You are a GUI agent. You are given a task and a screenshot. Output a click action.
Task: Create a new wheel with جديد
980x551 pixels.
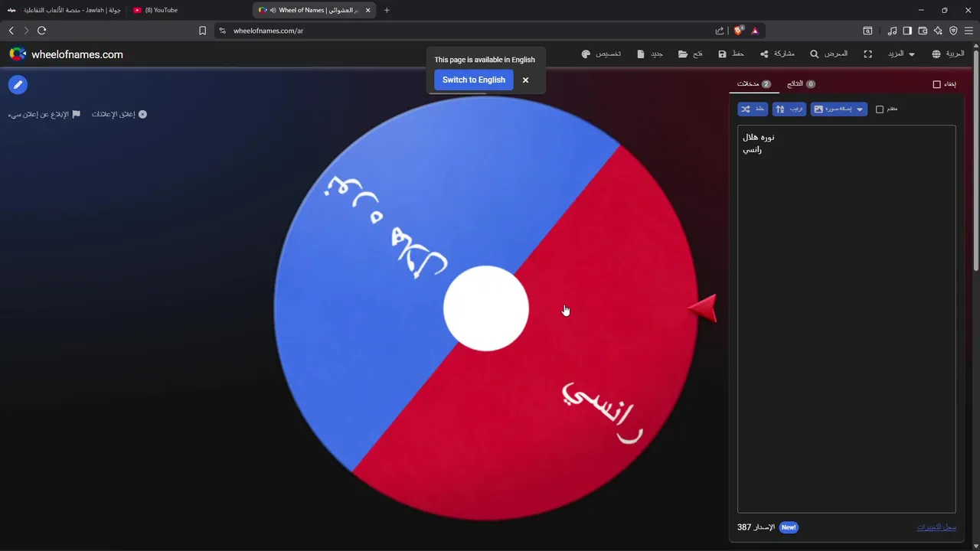pyautogui.click(x=650, y=54)
